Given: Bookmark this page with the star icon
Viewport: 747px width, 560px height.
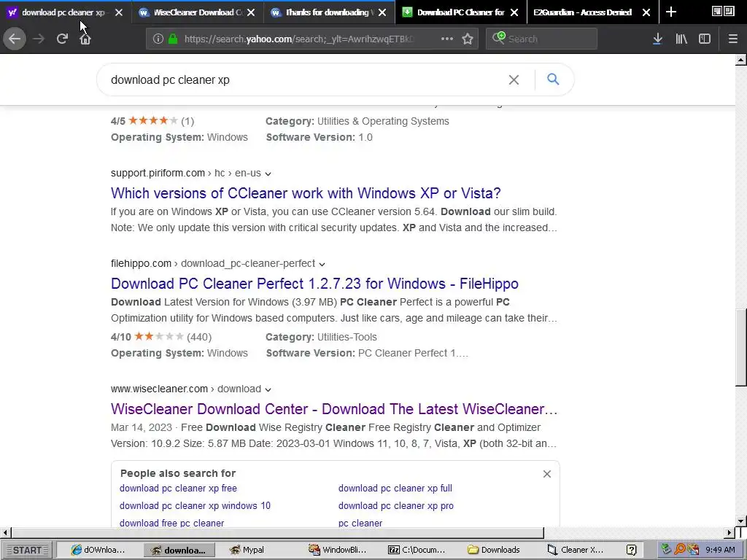Looking at the screenshot, I should click(468, 39).
